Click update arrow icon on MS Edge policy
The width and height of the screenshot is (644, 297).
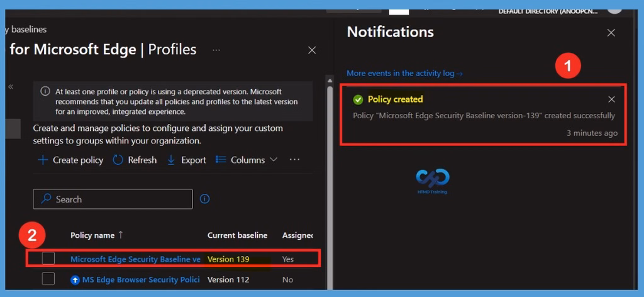[x=75, y=280]
